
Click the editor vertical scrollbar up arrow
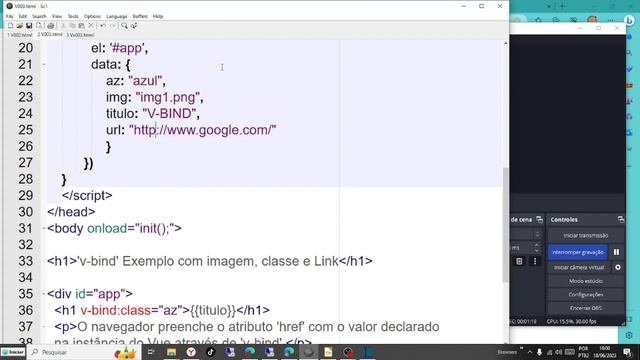tap(506, 43)
